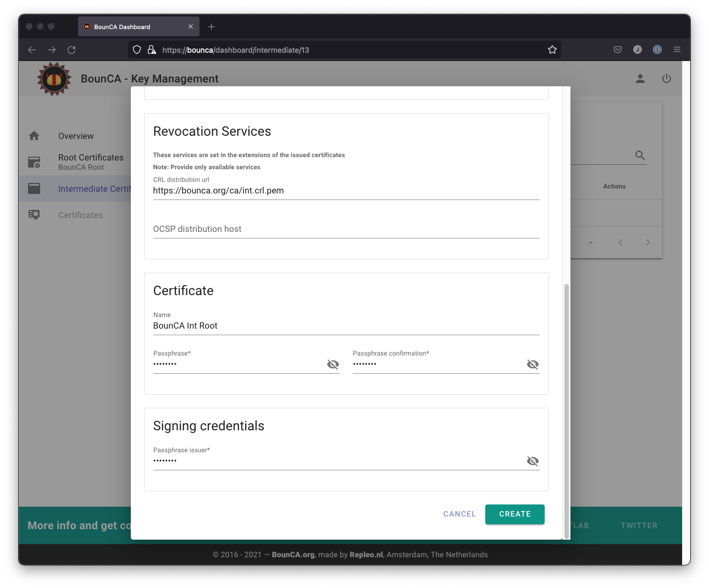709x588 pixels.
Task: Click the tracking protection shield icon
Action: pos(137,50)
